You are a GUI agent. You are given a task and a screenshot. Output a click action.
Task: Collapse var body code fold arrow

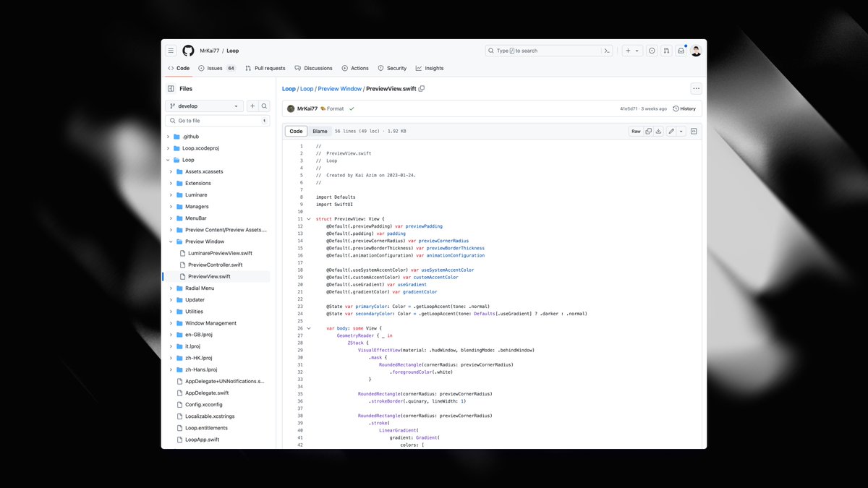click(309, 328)
